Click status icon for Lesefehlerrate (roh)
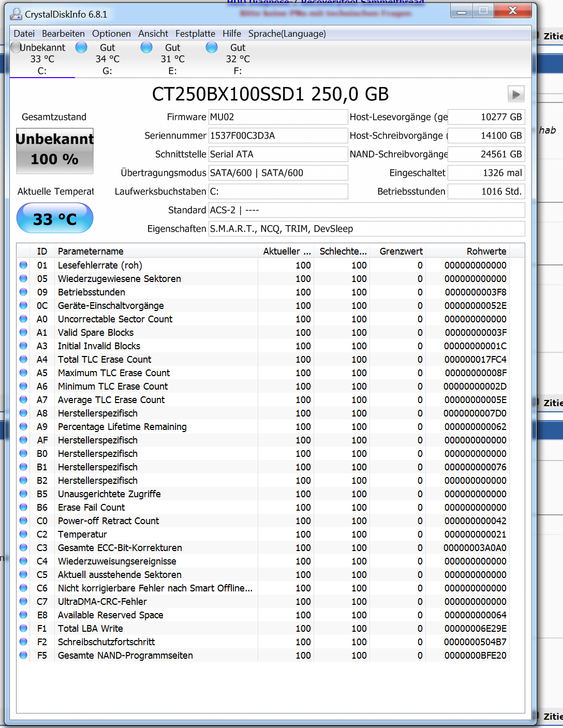Viewport: 563px width, 728px height. coord(23,265)
